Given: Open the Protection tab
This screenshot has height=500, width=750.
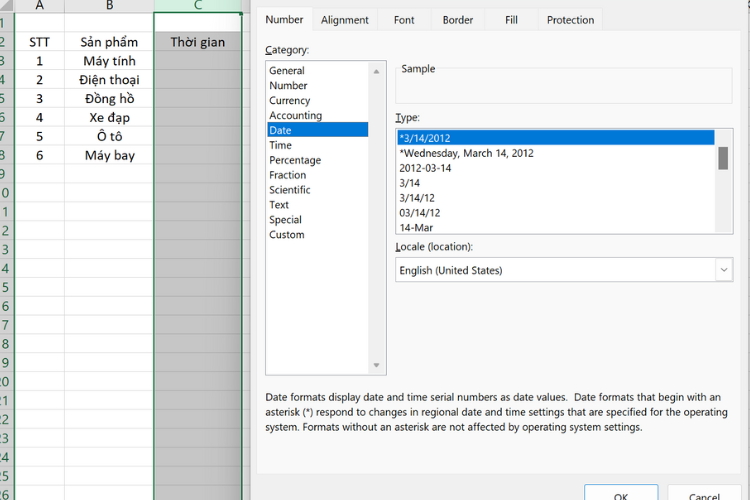Looking at the screenshot, I should click(x=570, y=20).
